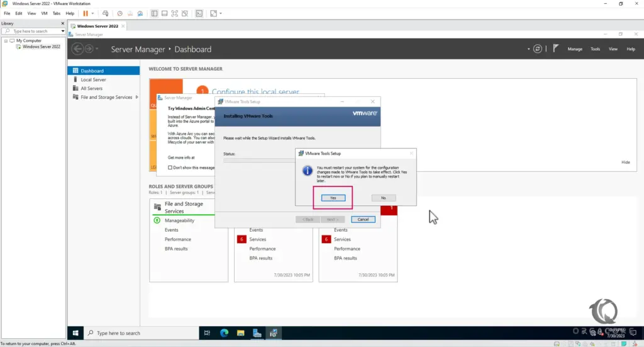Open the Library search dropdown arrow
The image size is (644, 347).
[63, 31]
